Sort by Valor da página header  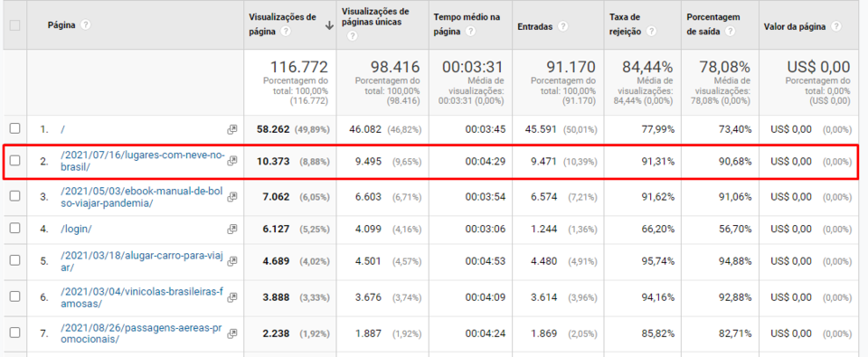[x=795, y=26]
